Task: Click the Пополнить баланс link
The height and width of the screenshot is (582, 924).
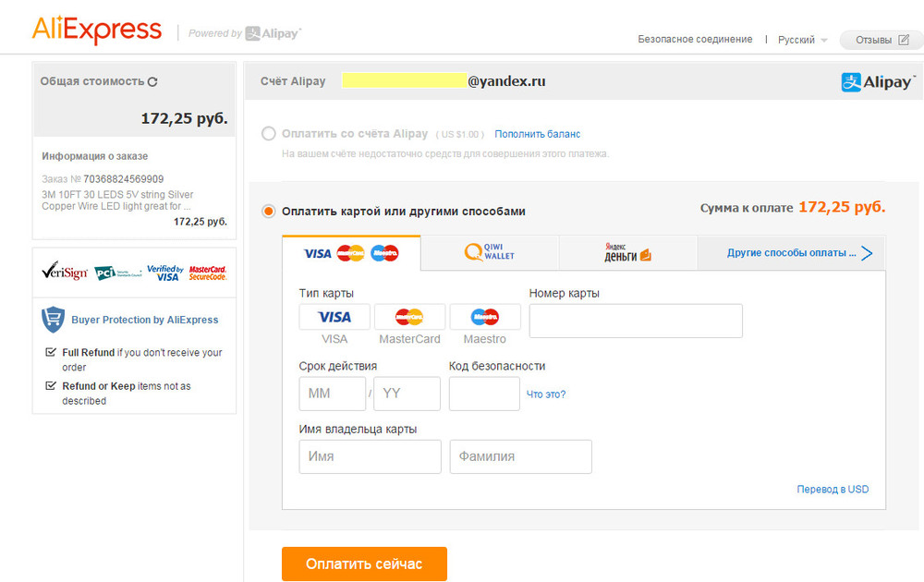Action: [538, 134]
